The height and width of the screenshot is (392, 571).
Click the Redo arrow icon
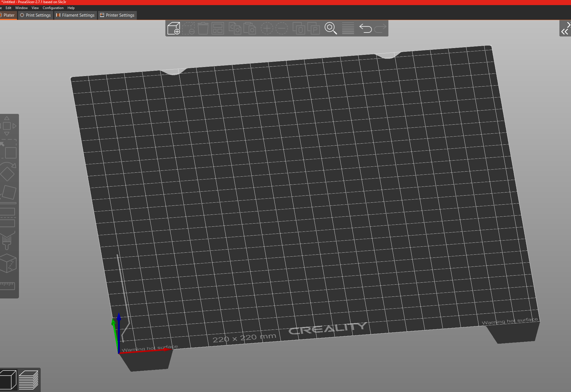(x=380, y=28)
